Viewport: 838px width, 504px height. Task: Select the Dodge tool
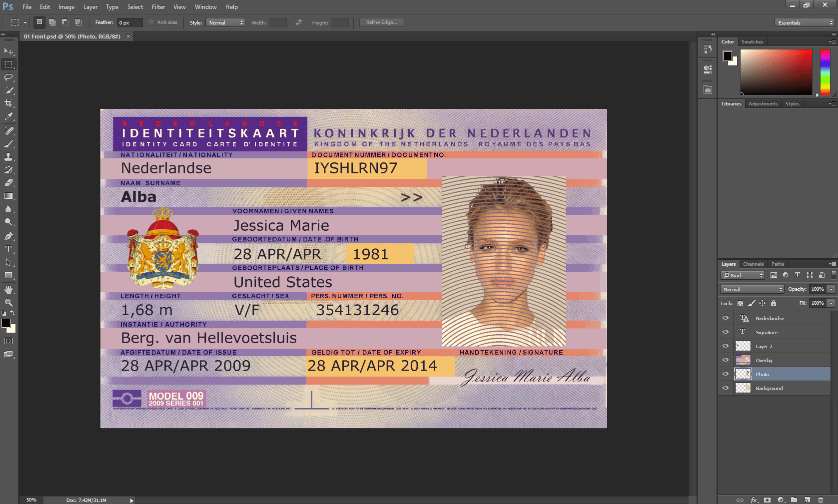click(8, 222)
